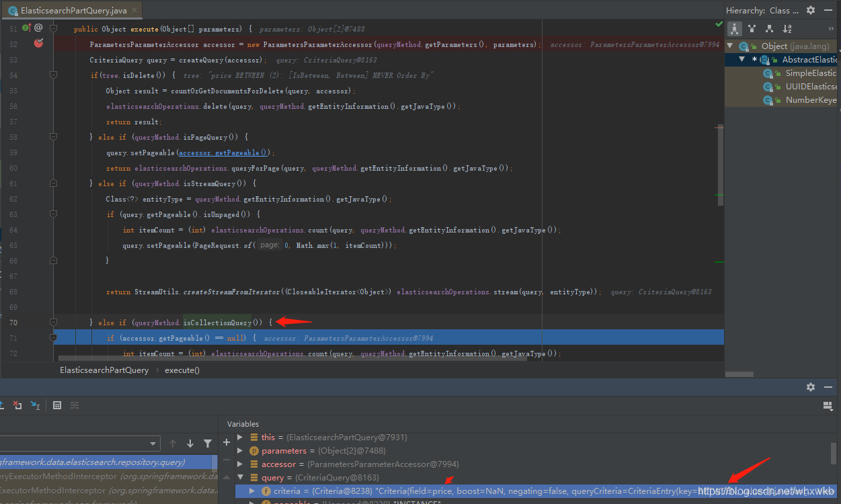Click the green inspection checkmark indicator
This screenshot has width=841, height=504.
719,24
